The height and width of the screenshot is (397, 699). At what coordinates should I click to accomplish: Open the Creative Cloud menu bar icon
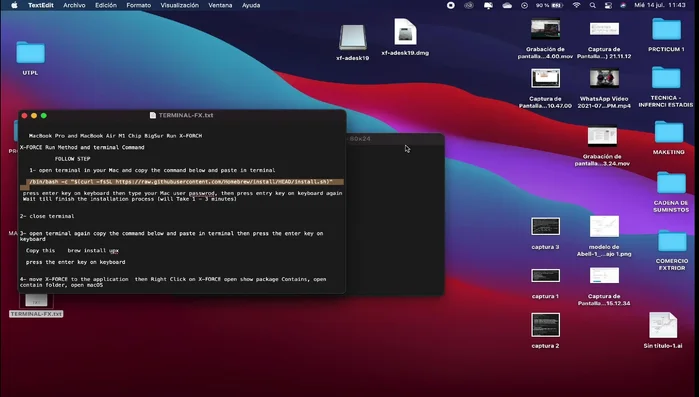469,5
